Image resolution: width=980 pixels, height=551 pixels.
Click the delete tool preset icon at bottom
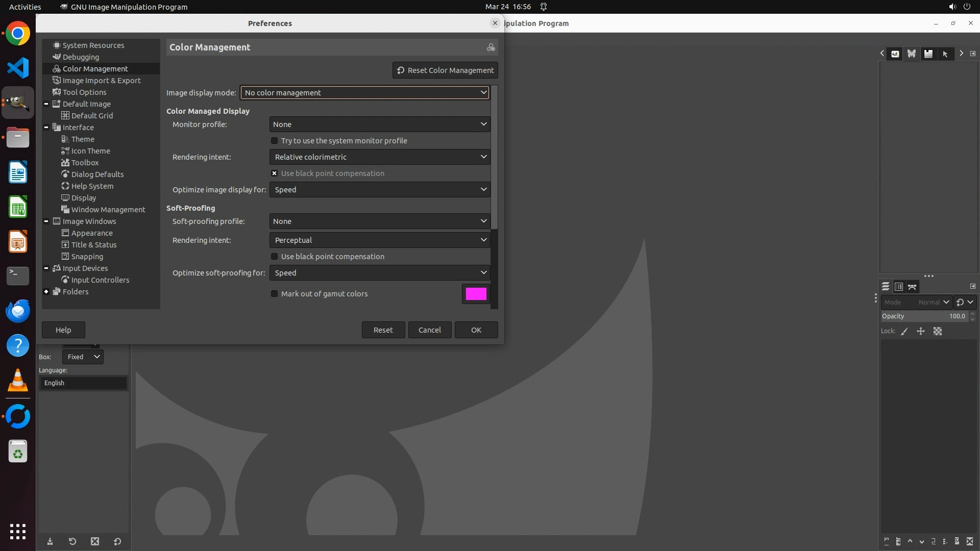[95, 541]
